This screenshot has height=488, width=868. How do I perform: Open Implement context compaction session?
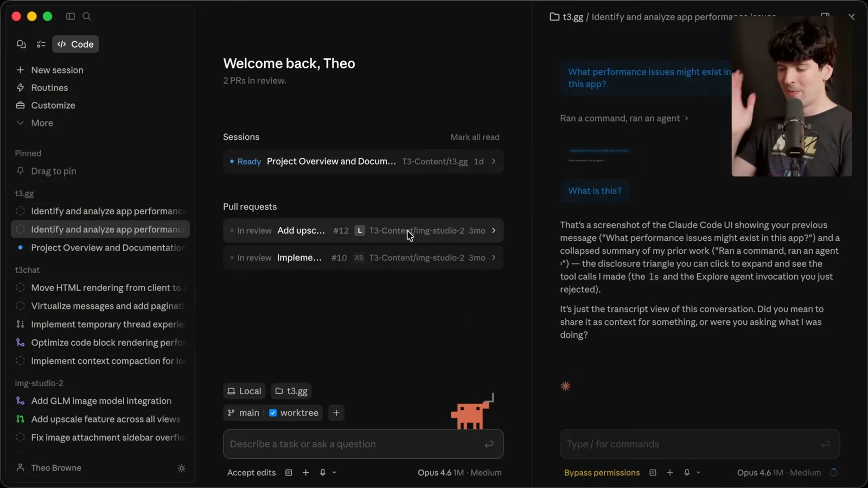click(x=100, y=361)
